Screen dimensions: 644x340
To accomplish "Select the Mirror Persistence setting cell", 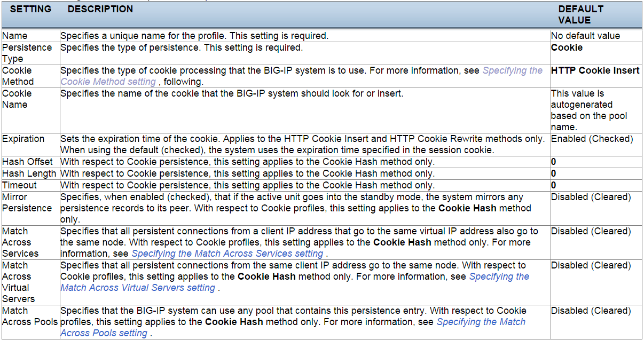I will click(x=27, y=202).
